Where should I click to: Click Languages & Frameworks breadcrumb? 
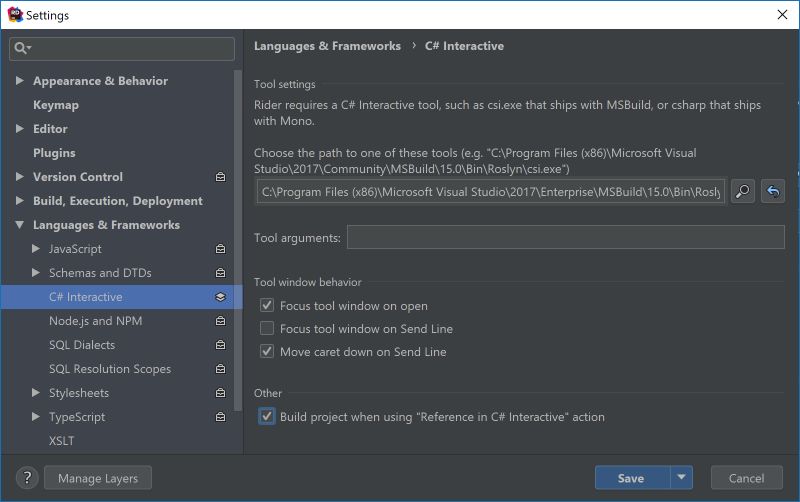click(x=327, y=46)
